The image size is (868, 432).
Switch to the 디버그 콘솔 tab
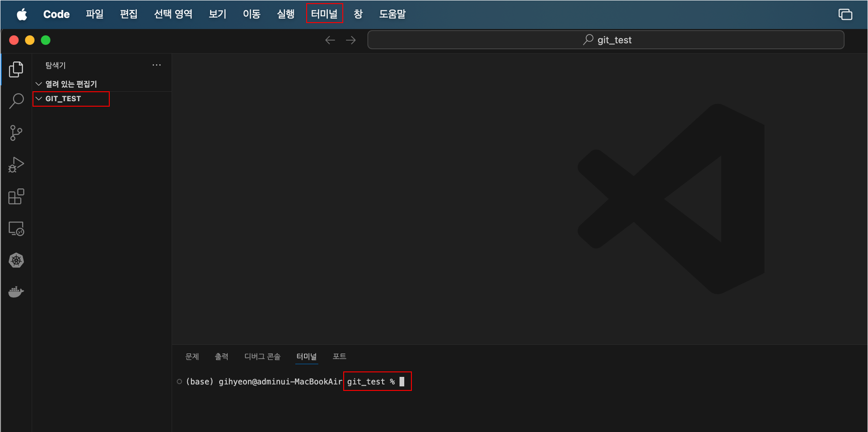[x=262, y=357]
